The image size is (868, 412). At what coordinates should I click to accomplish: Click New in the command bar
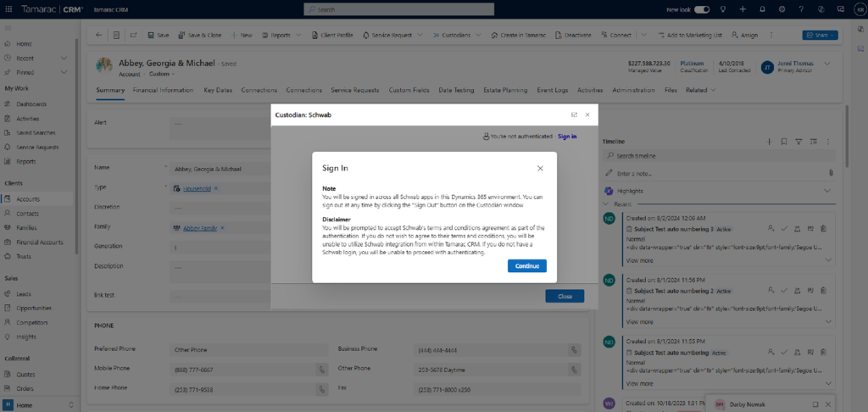242,35
